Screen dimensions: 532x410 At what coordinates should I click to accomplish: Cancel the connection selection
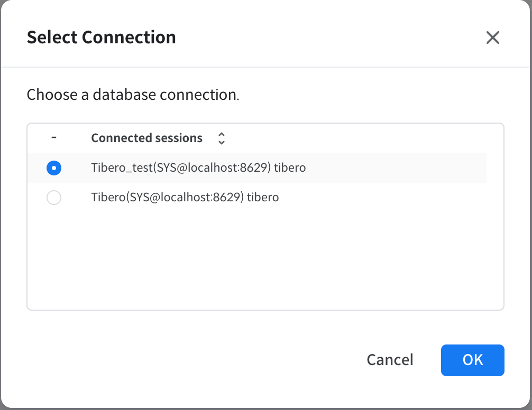pyautogui.click(x=390, y=360)
